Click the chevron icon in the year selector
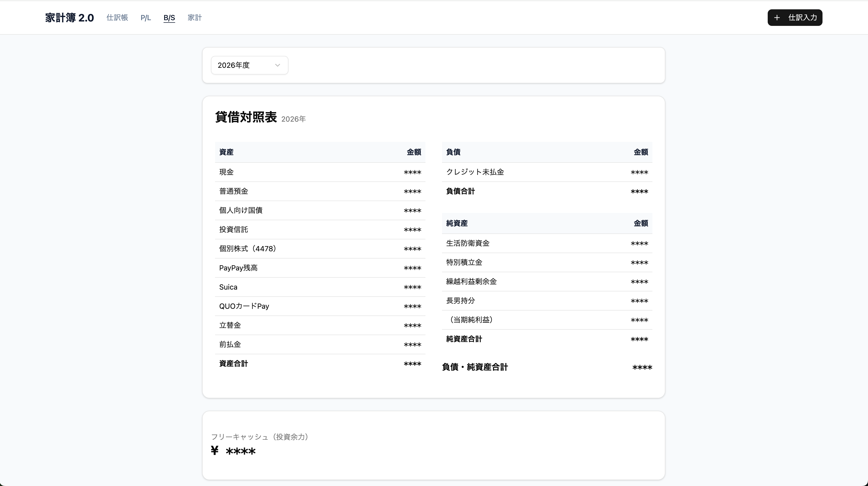The width and height of the screenshot is (868, 486). 277,65
